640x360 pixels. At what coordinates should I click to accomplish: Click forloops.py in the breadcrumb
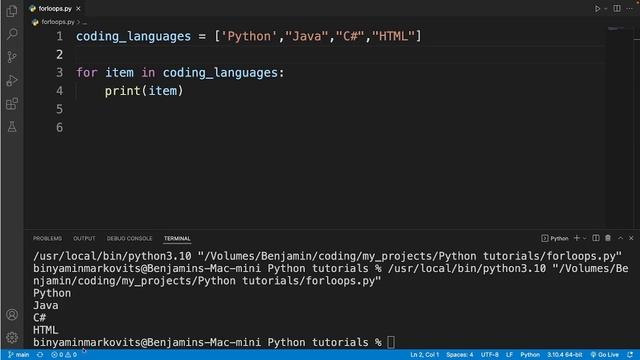[58, 22]
